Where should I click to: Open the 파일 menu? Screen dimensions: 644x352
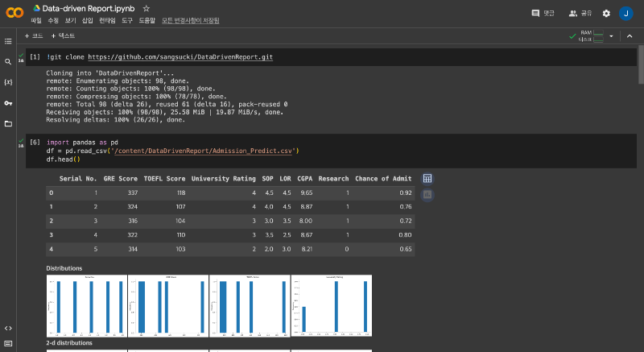coord(36,20)
